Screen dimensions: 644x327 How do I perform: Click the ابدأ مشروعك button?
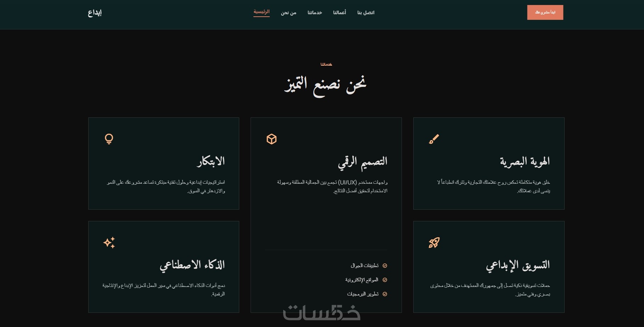tap(545, 12)
